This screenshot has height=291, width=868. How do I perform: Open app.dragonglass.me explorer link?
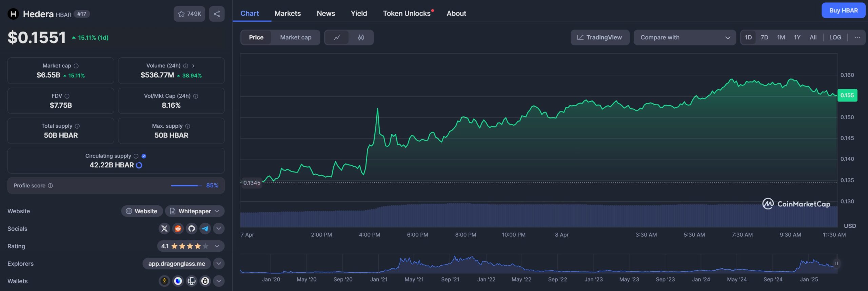[177, 263]
